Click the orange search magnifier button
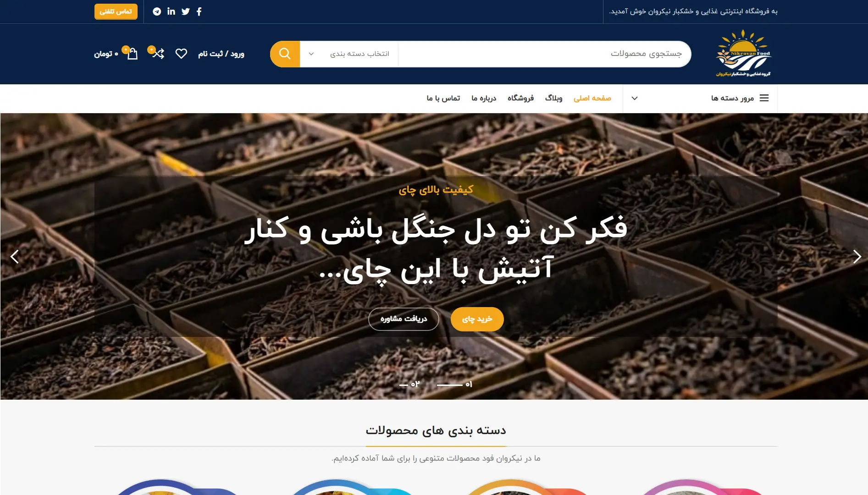 285,54
